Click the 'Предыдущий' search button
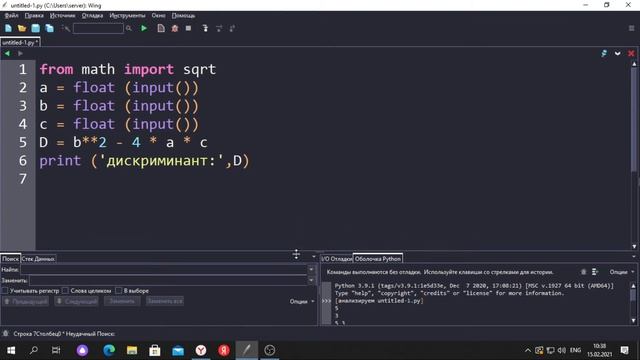Image resolution: width=640 pixels, height=360 pixels. coord(26,301)
